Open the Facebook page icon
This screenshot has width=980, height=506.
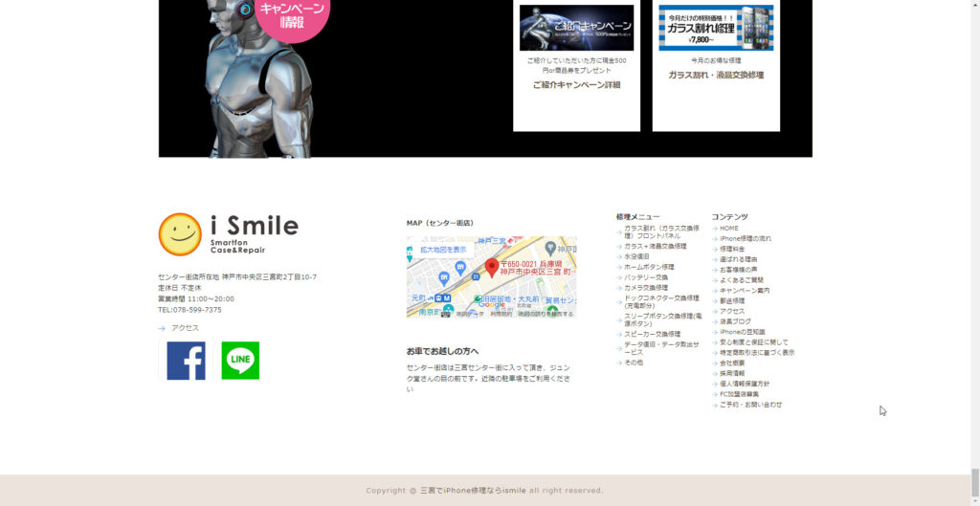186,361
